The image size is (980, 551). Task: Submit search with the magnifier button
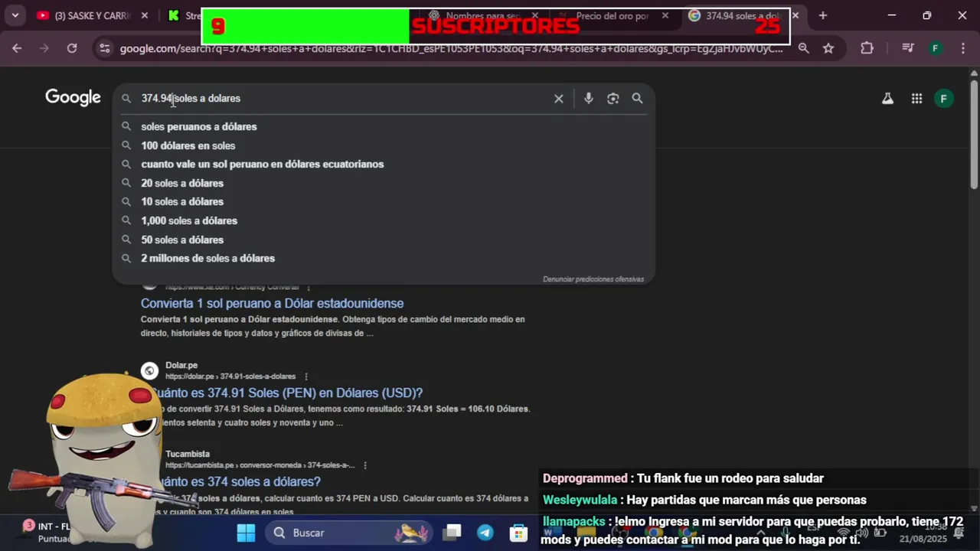[x=637, y=98]
